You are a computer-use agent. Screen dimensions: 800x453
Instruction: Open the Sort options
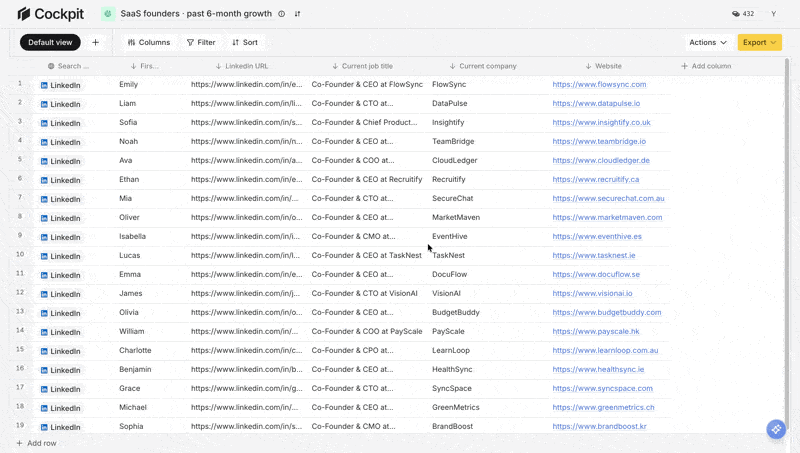(x=245, y=42)
